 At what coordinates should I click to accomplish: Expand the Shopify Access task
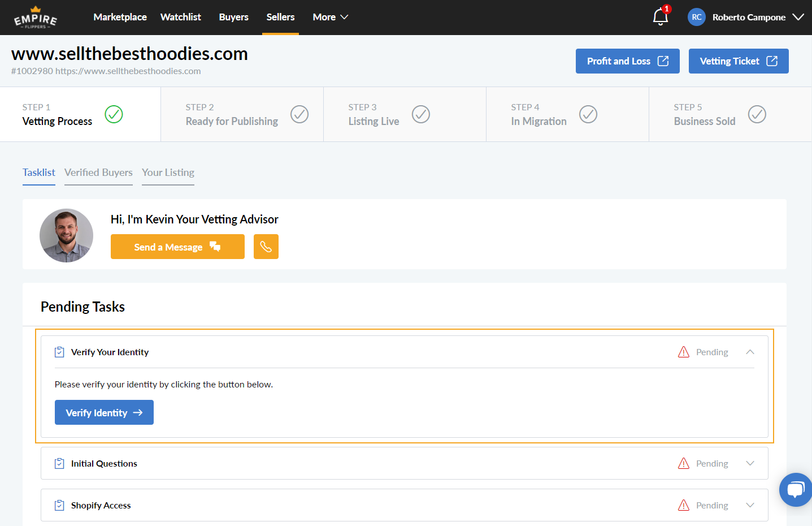click(750, 505)
